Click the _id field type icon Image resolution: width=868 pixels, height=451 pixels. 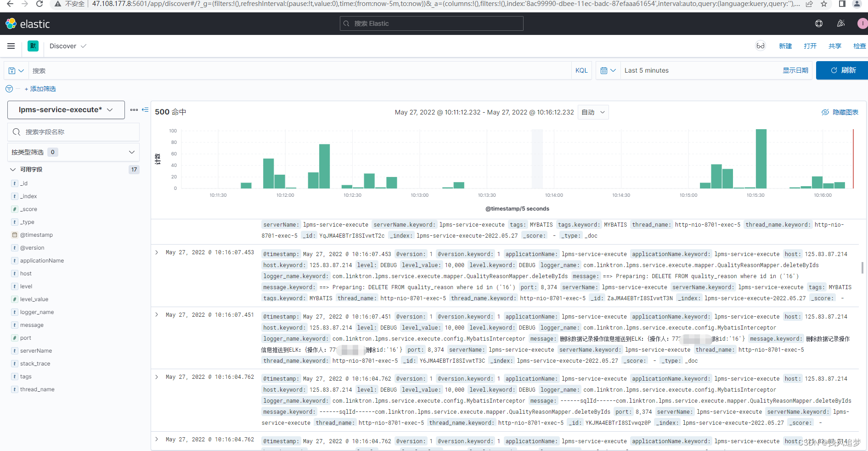pos(15,183)
